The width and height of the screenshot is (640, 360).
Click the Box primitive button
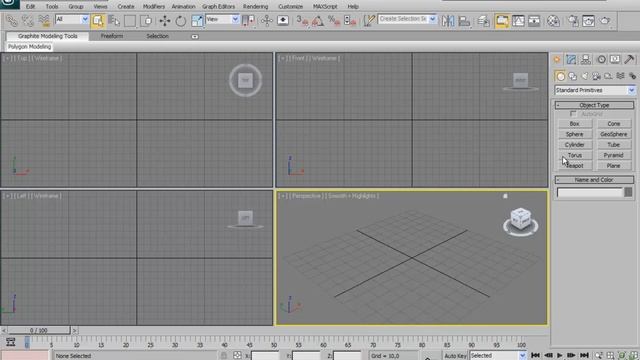[x=575, y=123]
